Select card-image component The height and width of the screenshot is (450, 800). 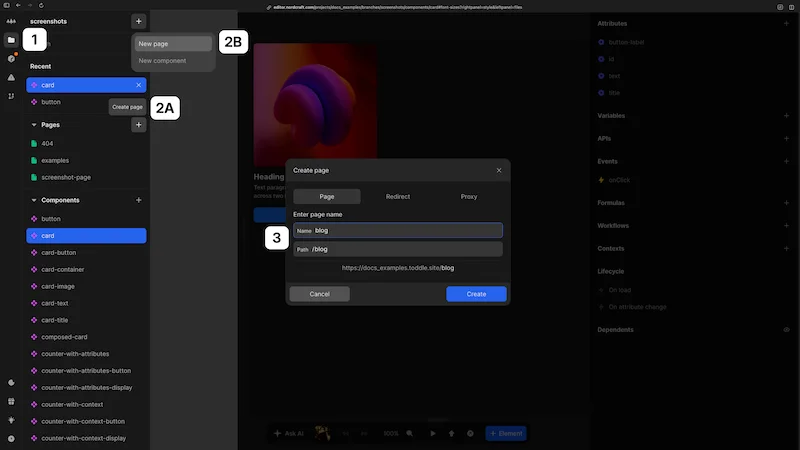86,286
